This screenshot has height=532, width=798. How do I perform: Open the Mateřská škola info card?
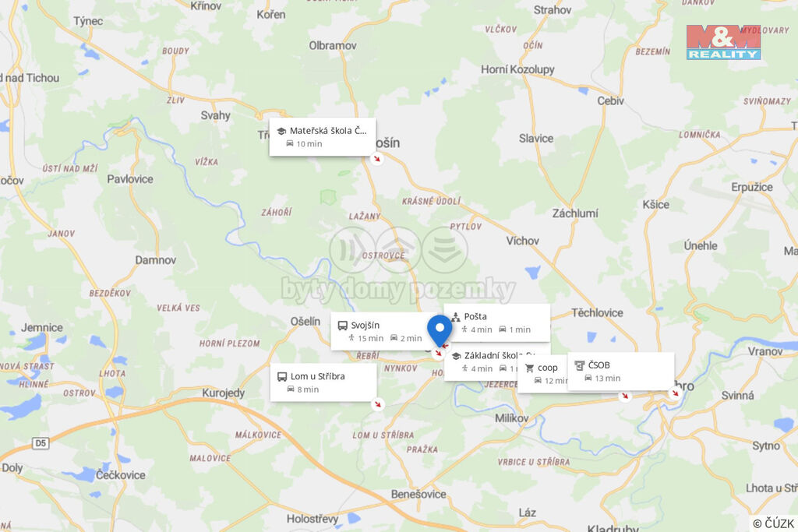[x=323, y=137]
